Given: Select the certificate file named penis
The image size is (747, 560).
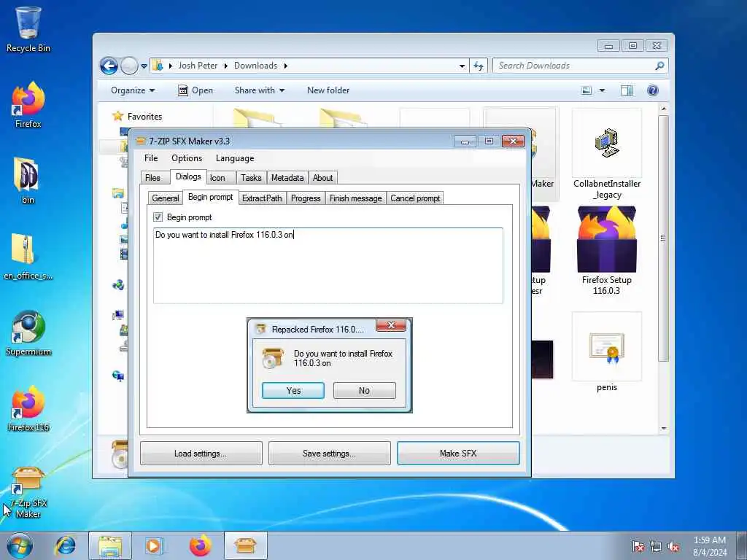Looking at the screenshot, I should 606,352.
